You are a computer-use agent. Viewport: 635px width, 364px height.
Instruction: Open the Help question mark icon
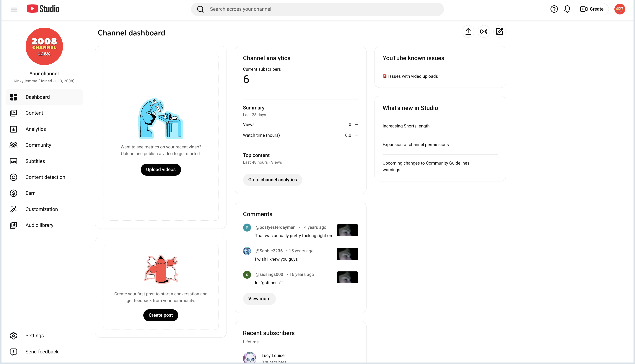[x=554, y=9]
